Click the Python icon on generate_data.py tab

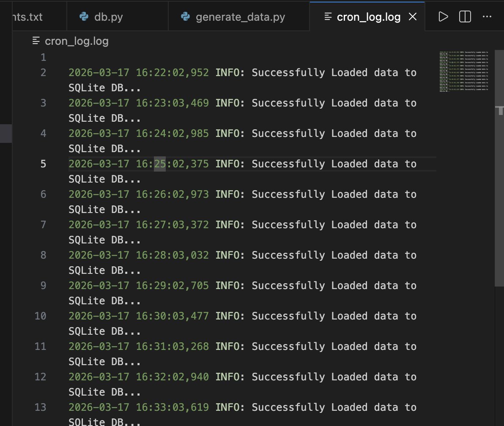point(186,16)
